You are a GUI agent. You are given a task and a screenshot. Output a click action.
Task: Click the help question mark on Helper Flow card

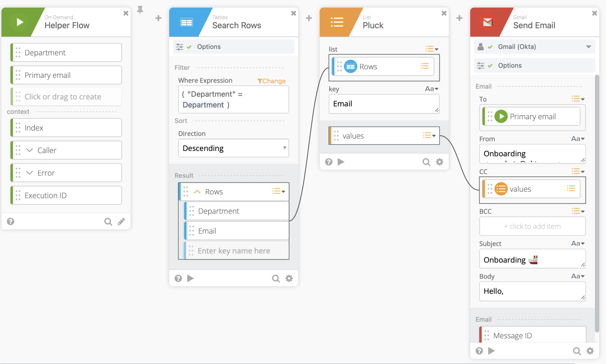pos(10,221)
